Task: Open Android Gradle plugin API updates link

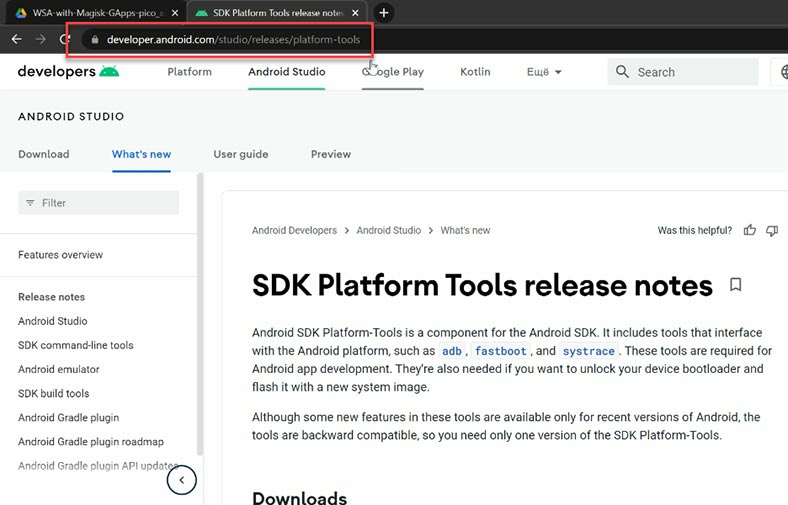Action: tap(98, 466)
